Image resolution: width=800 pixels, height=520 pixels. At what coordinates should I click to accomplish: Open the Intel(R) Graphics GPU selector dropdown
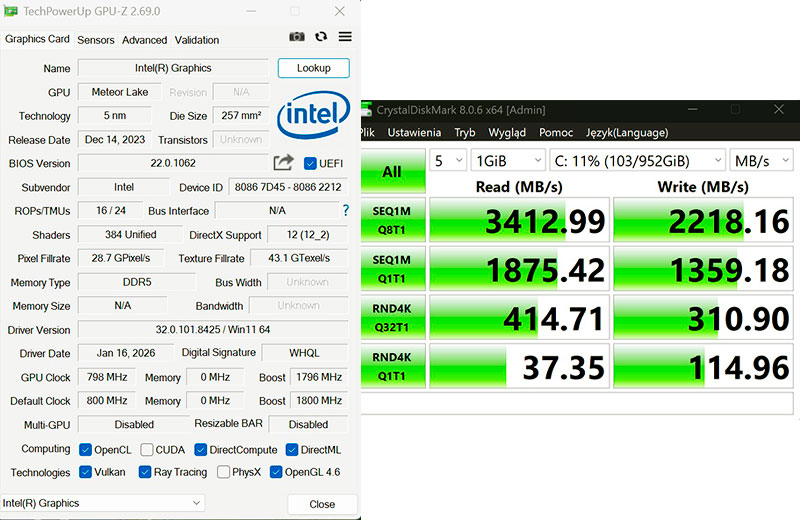(x=103, y=503)
